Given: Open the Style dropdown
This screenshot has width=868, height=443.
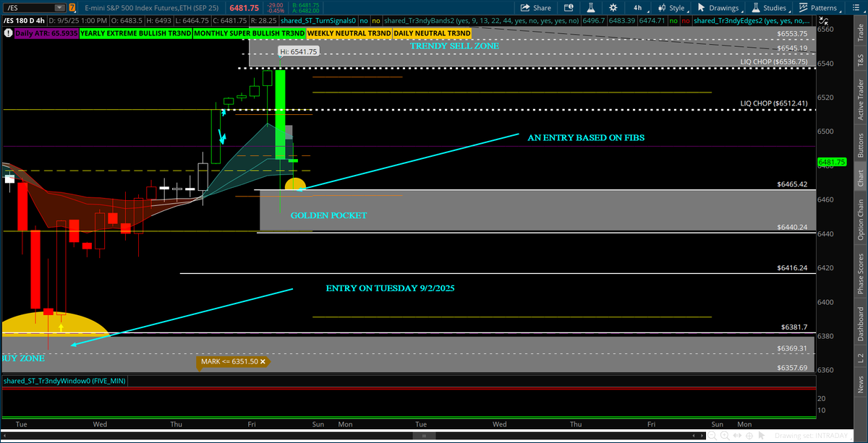Looking at the screenshot, I should click(x=673, y=8).
